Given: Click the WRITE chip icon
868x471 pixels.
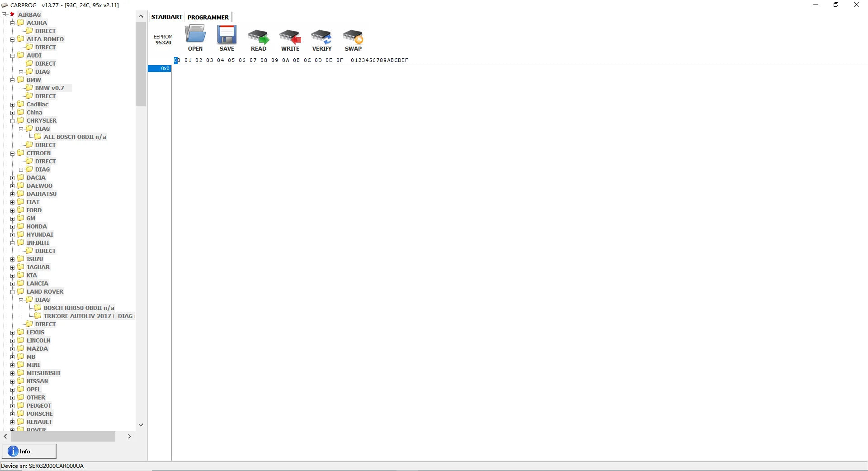Looking at the screenshot, I should (x=290, y=37).
